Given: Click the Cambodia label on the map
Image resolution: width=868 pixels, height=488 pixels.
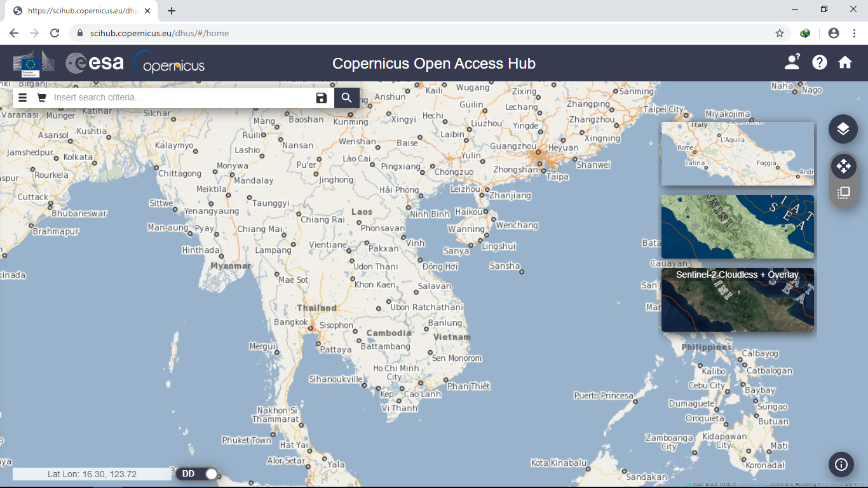Looking at the screenshot, I should [x=389, y=333].
